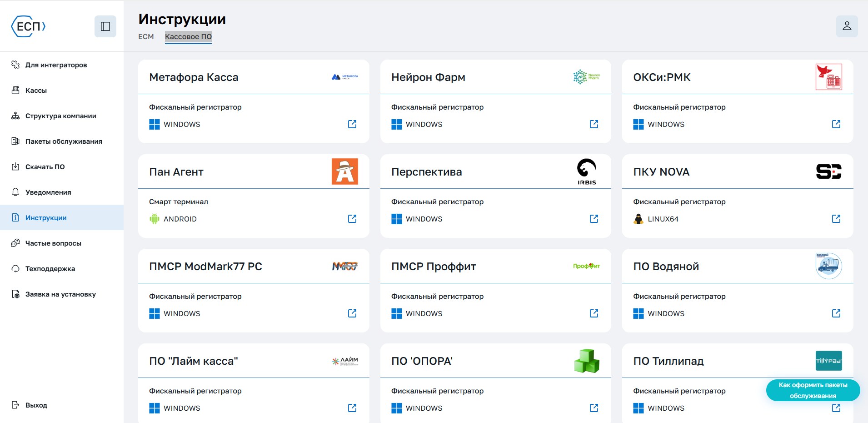
Task: Open external link for ПО Водяной
Action: [836, 313]
